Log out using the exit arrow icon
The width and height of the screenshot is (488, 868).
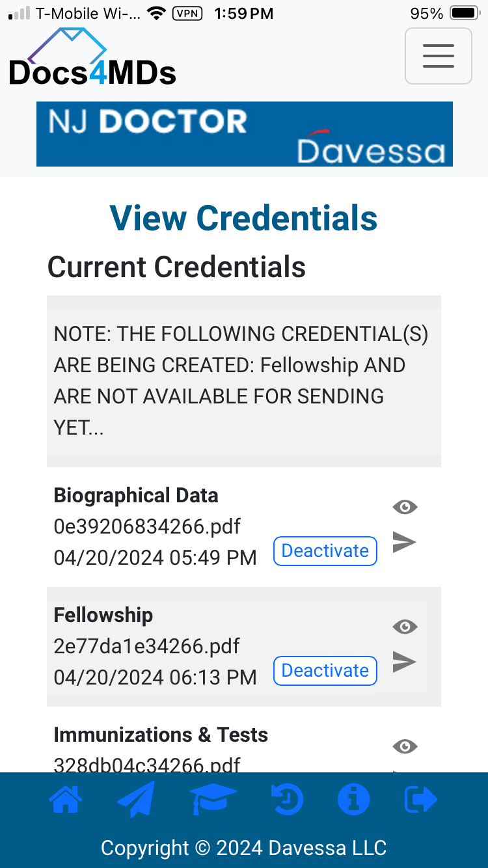[x=420, y=800]
